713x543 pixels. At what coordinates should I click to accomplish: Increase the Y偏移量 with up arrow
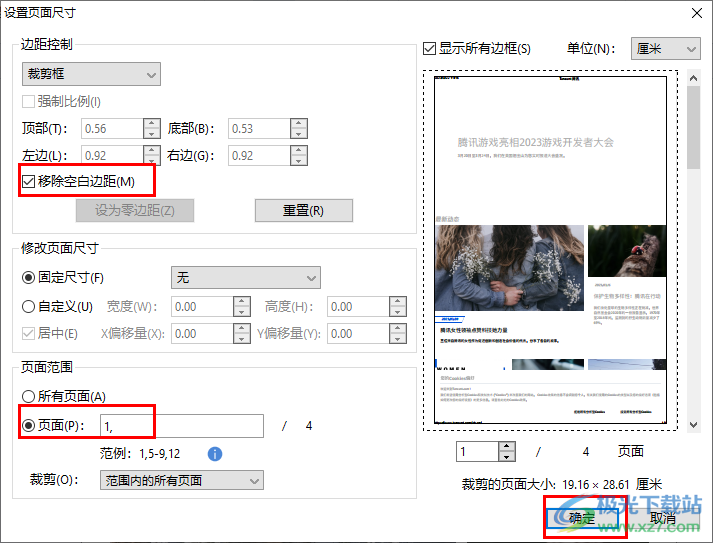[x=398, y=328]
